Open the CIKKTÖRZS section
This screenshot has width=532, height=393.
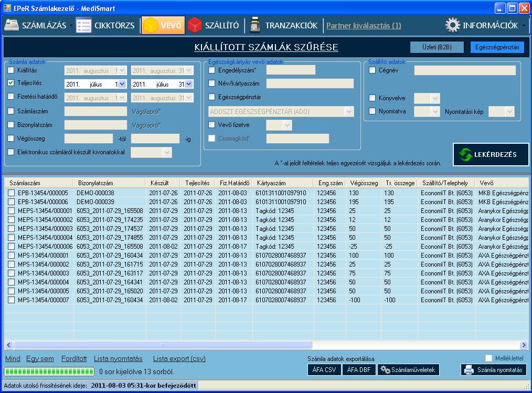pyautogui.click(x=105, y=26)
